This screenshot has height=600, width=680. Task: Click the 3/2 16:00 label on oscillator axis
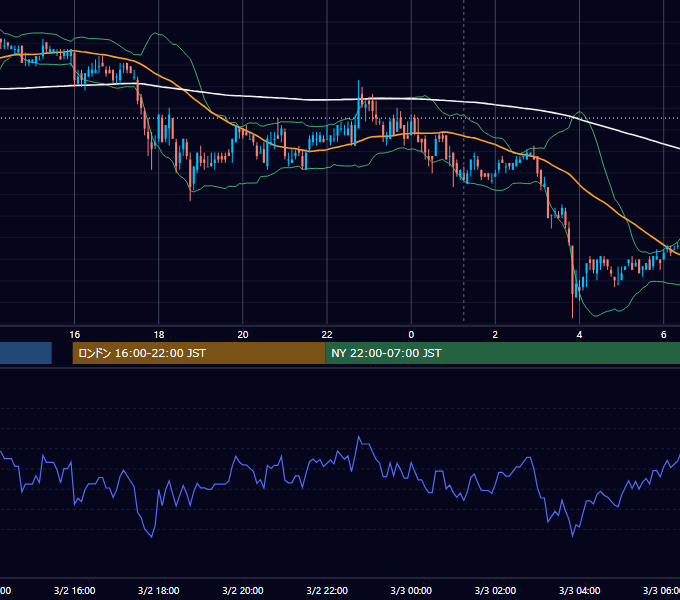click(75, 590)
